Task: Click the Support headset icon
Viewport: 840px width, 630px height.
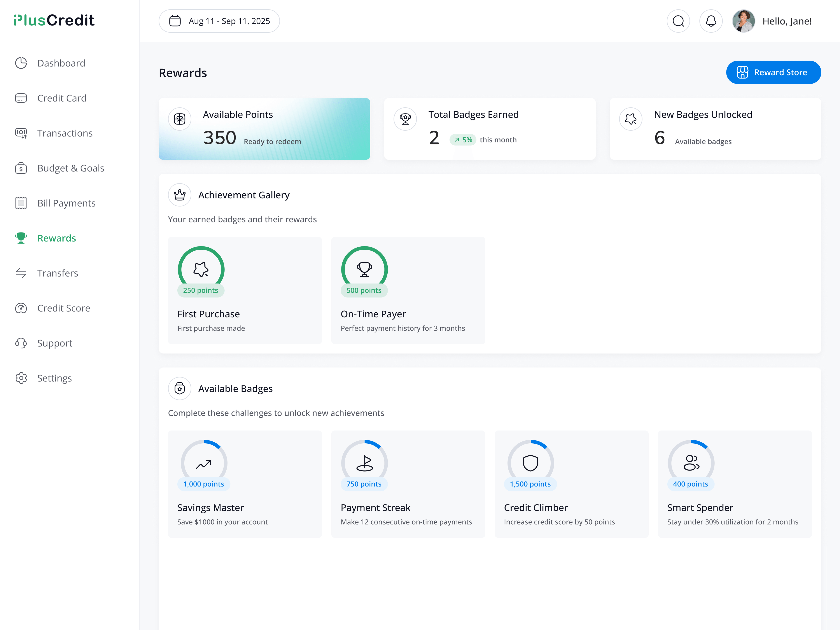Action: [21, 343]
